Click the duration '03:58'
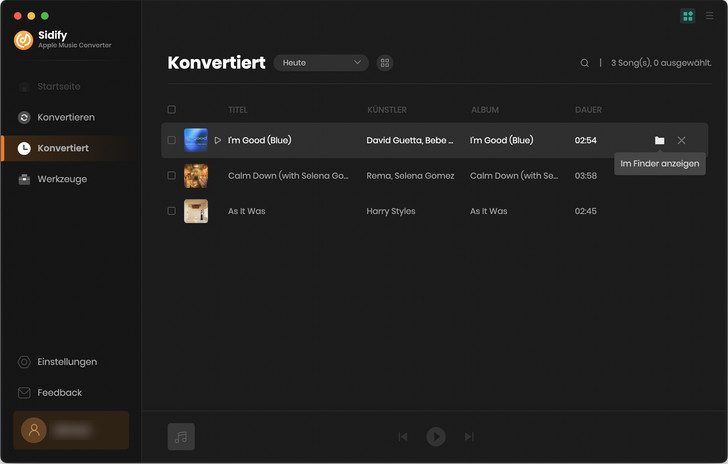Image resolution: width=728 pixels, height=464 pixels. tap(586, 176)
